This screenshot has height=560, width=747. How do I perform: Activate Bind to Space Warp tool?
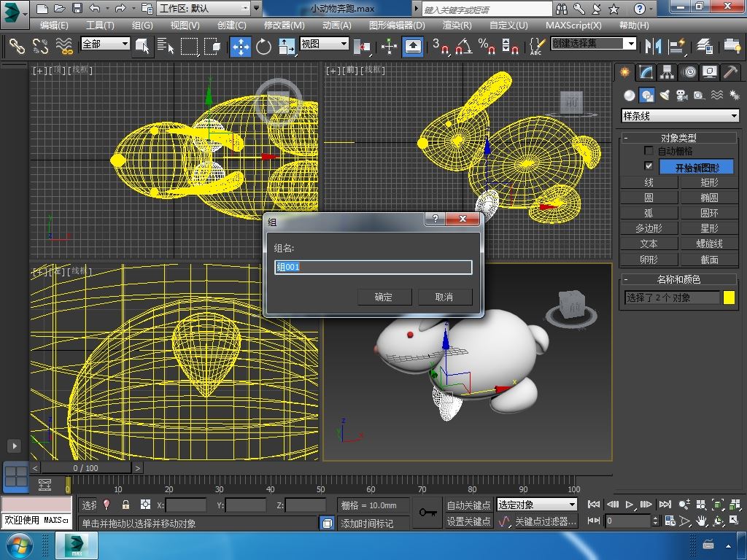pos(64,46)
